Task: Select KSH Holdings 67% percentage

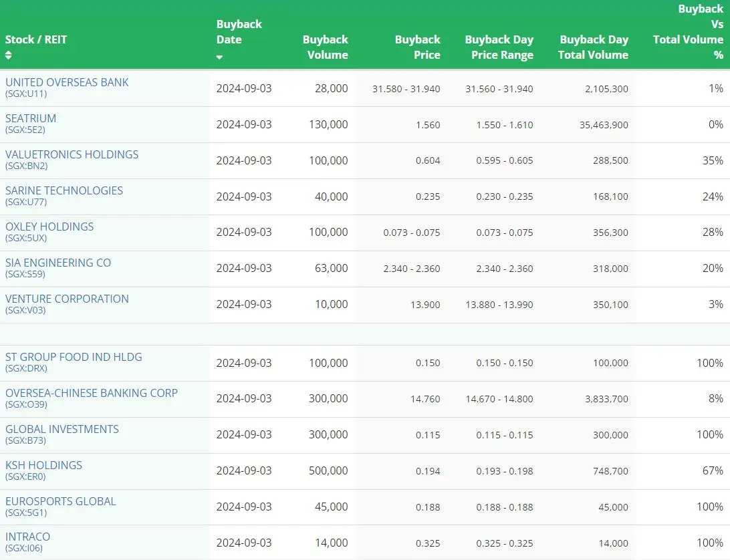Action: point(713,471)
